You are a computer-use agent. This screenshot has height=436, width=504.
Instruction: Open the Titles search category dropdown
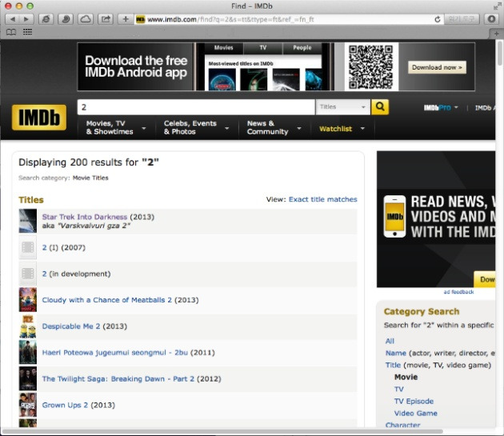click(x=342, y=107)
